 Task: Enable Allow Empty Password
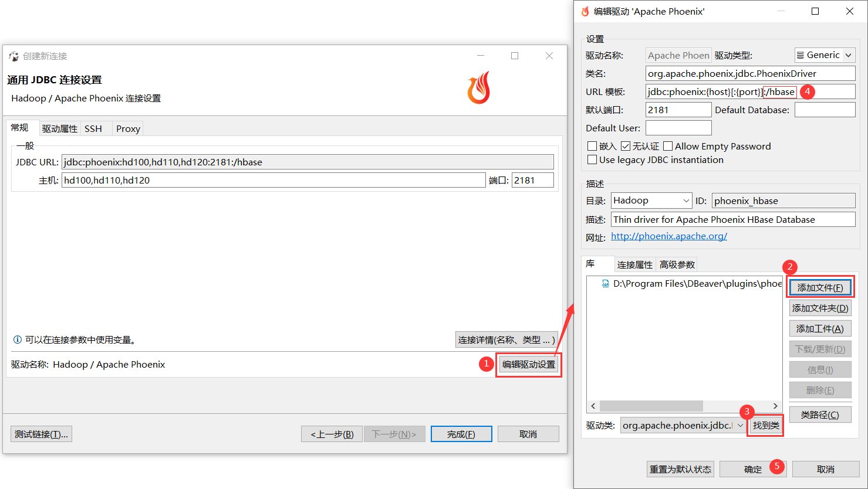pyautogui.click(x=668, y=146)
